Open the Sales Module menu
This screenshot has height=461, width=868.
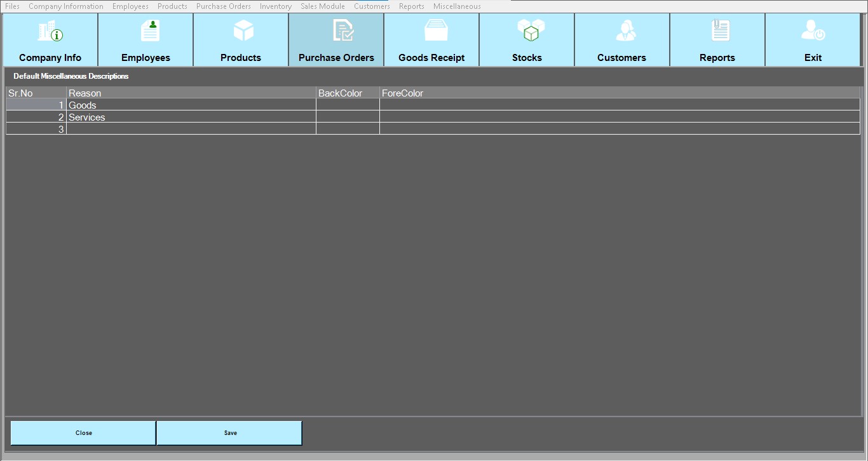[x=323, y=6]
